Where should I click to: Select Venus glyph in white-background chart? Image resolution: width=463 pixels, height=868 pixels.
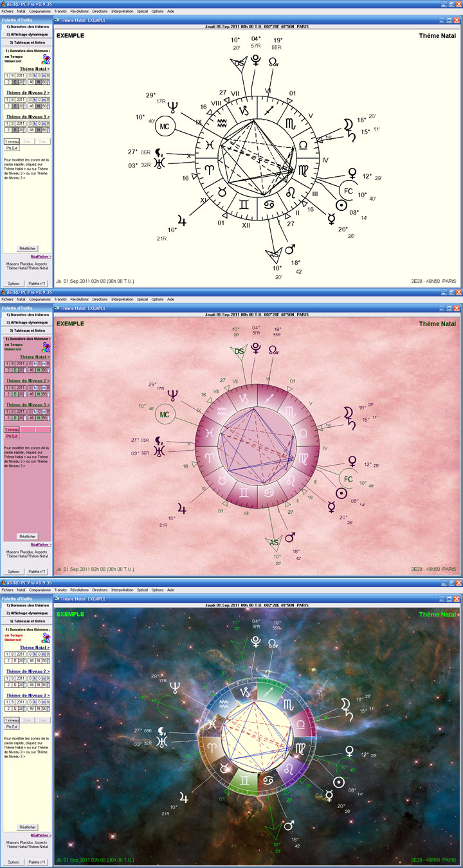click(352, 173)
